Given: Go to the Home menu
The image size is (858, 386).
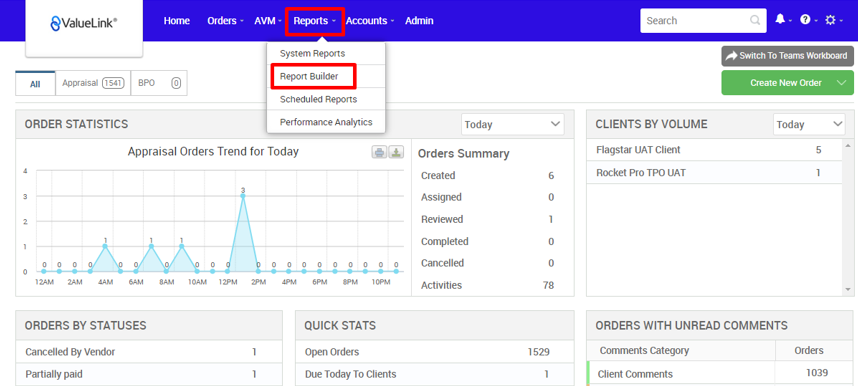Looking at the screenshot, I should (x=177, y=21).
